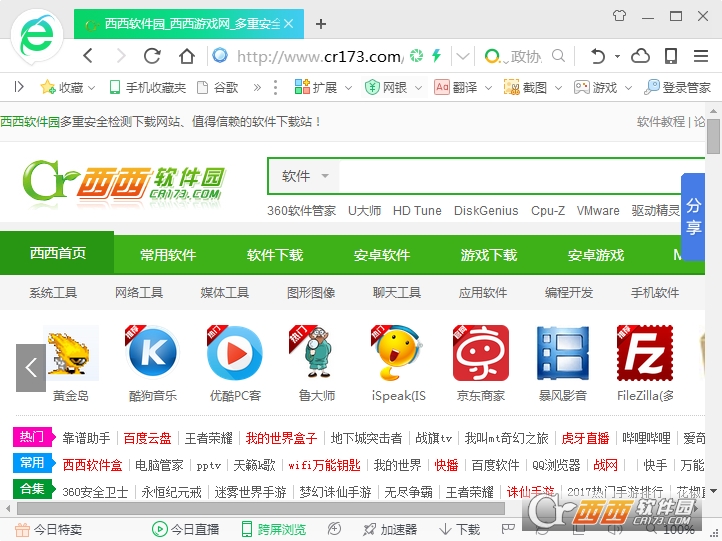Open the 安卓软件 navigation tab
722x541 pixels.
pos(382,255)
